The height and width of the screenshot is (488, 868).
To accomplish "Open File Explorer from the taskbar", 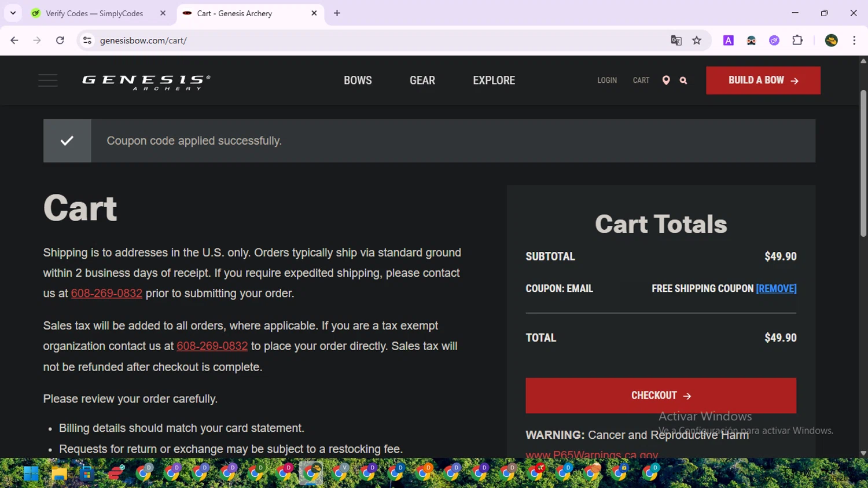I will pos(59,474).
